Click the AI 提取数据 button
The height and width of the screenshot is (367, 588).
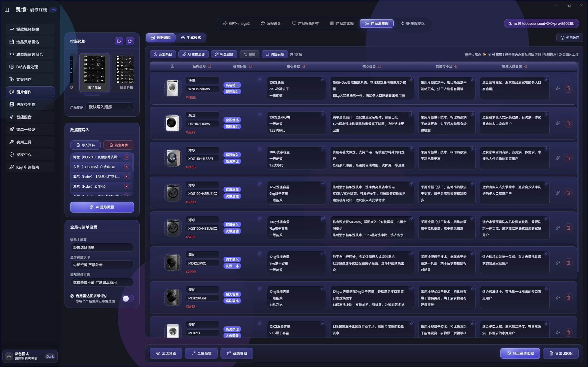(102, 207)
